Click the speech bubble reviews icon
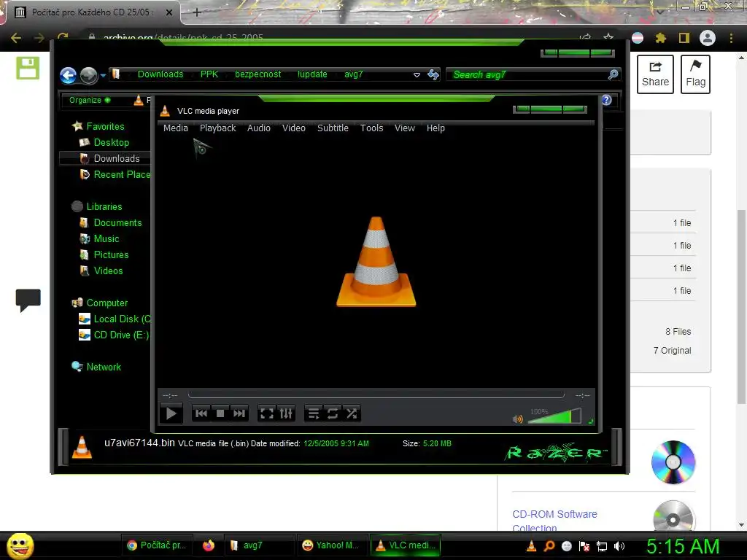This screenshot has width=747, height=560. (x=28, y=300)
